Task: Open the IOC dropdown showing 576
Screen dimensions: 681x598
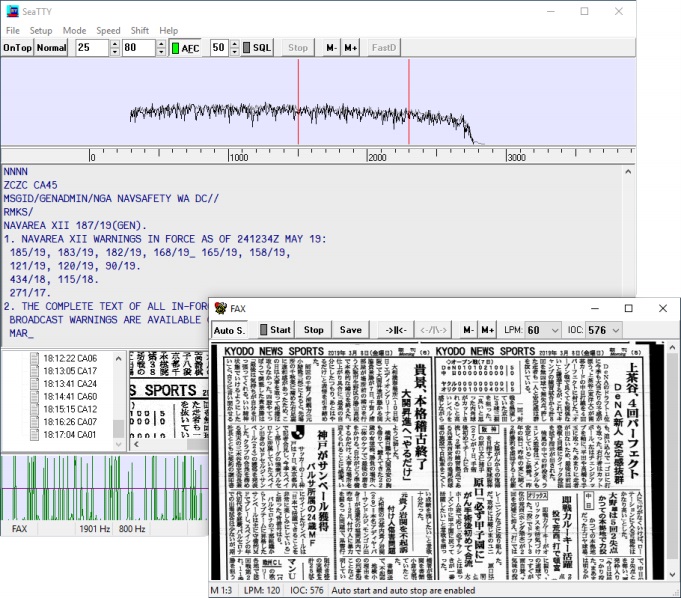Action: tap(604, 330)
